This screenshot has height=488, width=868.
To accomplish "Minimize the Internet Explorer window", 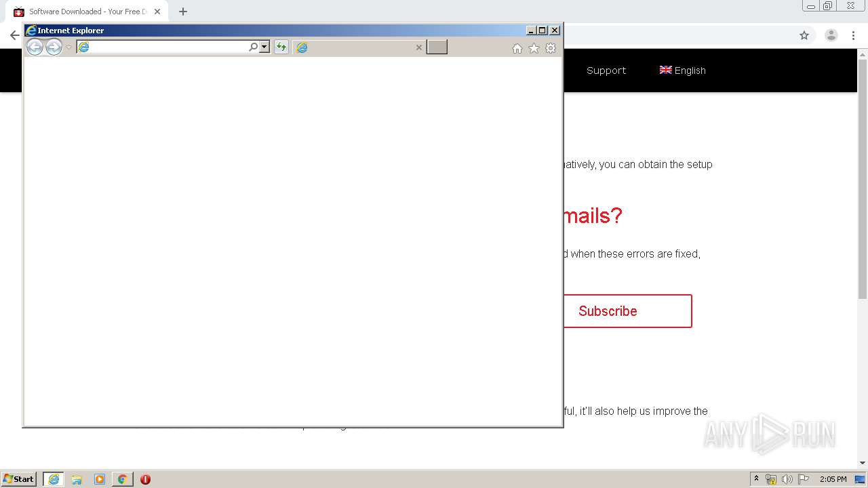I will pos(532,30).
